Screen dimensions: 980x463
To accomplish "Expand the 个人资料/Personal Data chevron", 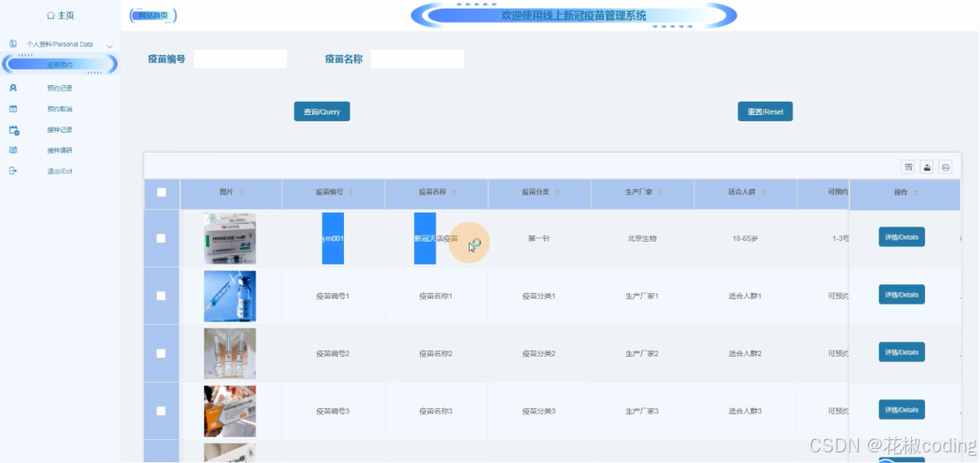I will pos(110,46).
